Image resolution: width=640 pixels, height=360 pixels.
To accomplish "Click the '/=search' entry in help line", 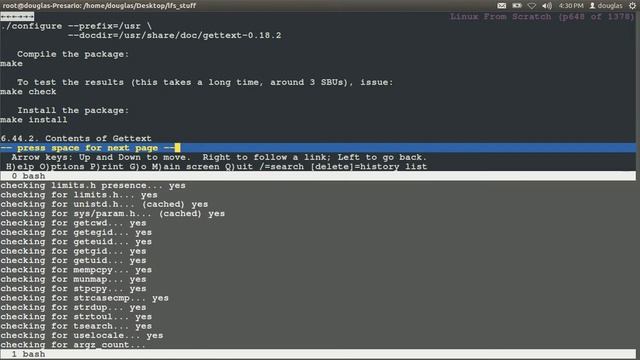I will [x=281, y=167].
